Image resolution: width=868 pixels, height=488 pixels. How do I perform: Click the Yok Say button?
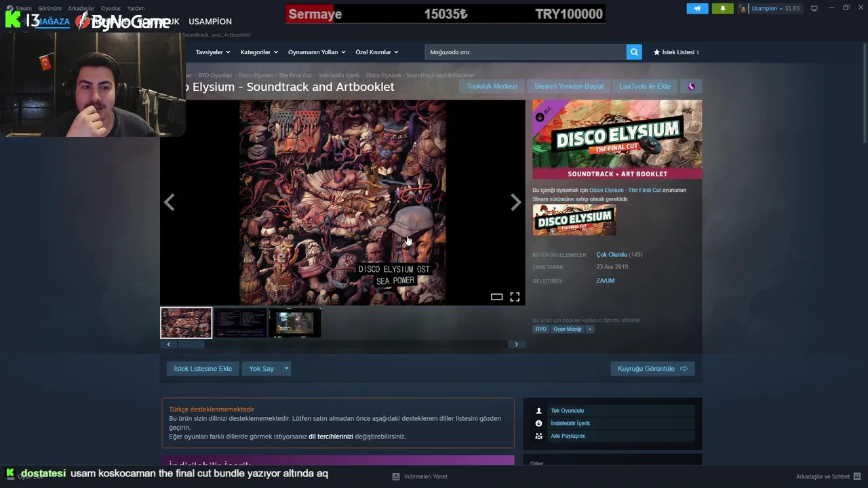tap(261, 369)
